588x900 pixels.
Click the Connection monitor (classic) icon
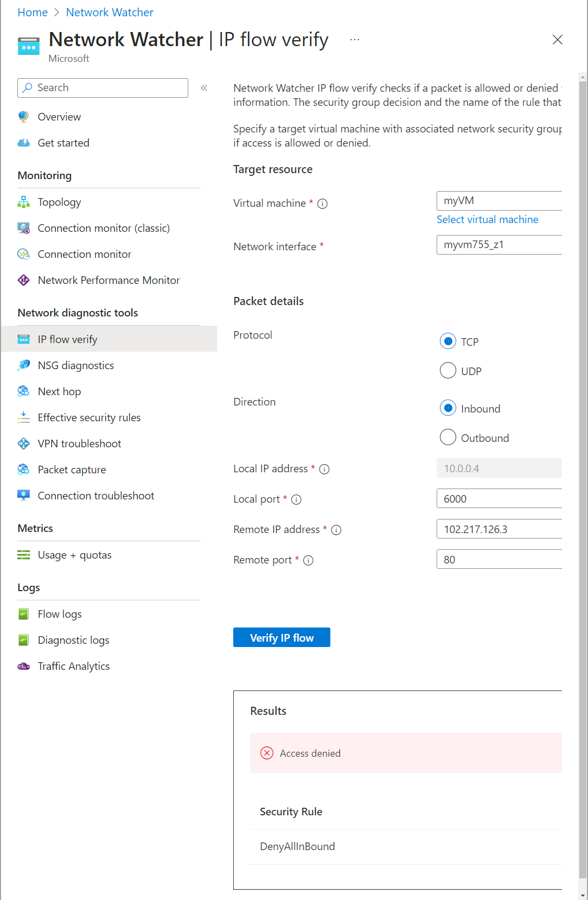tap(23, 228)
